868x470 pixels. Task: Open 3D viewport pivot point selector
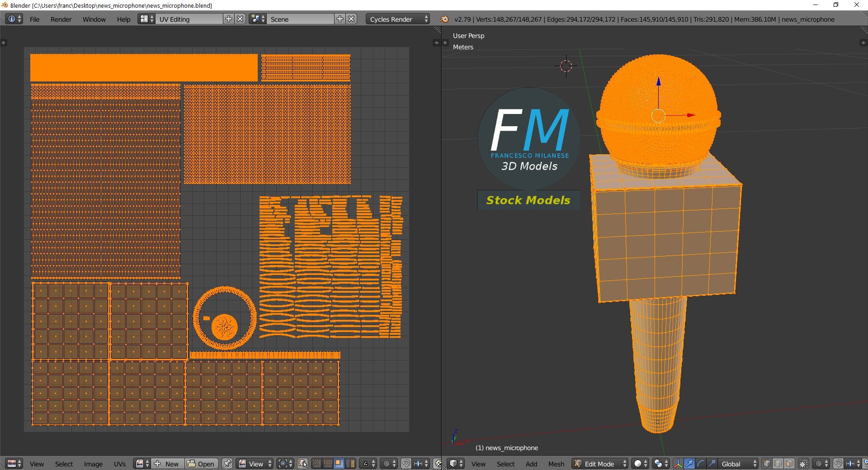[660, 464]
